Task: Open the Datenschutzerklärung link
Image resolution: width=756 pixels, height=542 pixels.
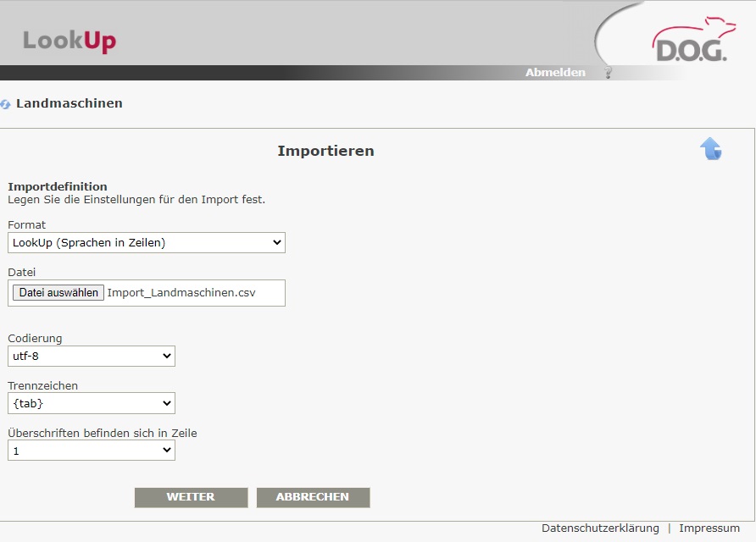Action: tap(600, 528)
